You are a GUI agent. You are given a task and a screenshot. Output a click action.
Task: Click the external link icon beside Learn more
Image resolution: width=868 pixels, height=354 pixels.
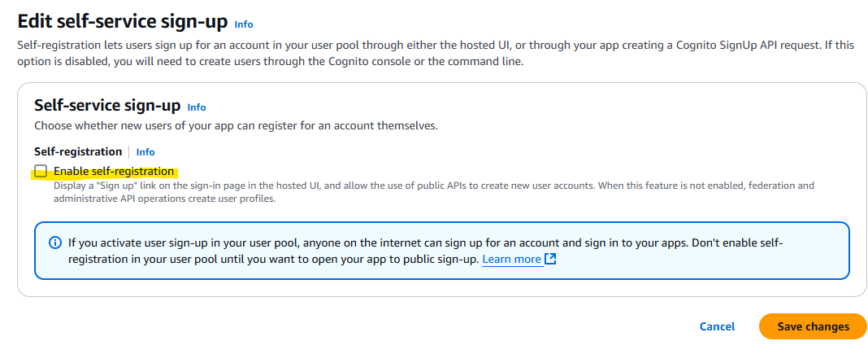[x=550, y=259]
